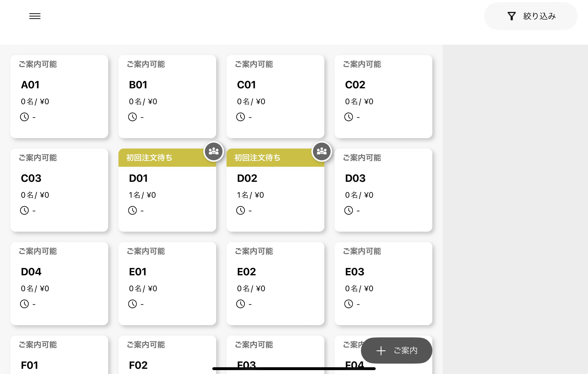This screenshot has height=374, width=588.
Task: Click the clock icon on table E02
Action: click(241, 304)
